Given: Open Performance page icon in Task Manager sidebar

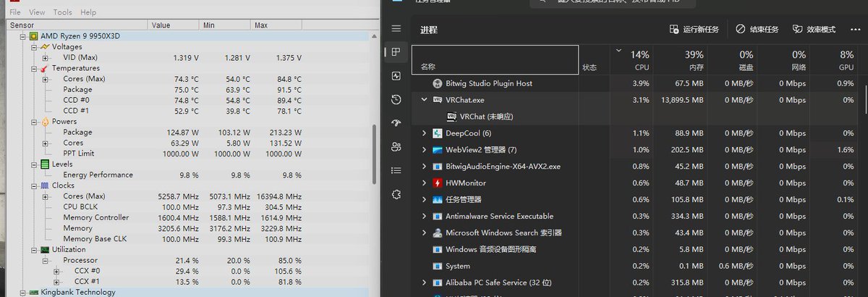Looking at the screenshot, I should [396, 76].
